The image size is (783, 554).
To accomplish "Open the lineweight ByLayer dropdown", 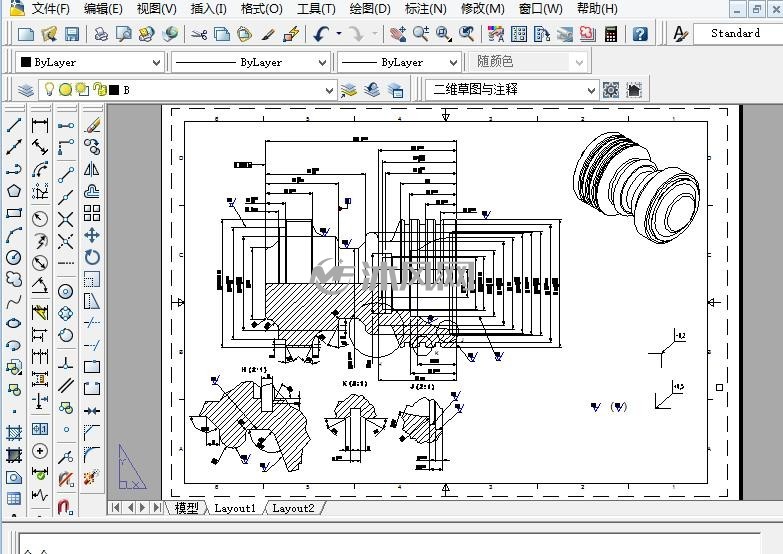I will click(x=398, y=62).
